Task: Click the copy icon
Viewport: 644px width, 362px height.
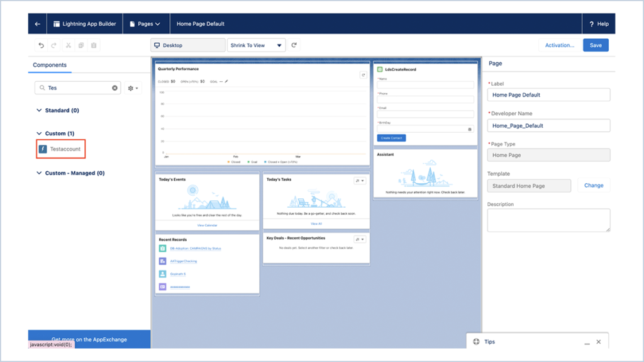Action: click(x=81, y=45)
